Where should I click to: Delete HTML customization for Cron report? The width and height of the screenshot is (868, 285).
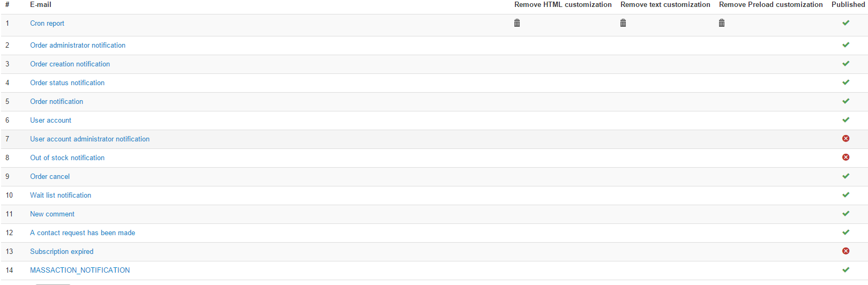point(517,23)
